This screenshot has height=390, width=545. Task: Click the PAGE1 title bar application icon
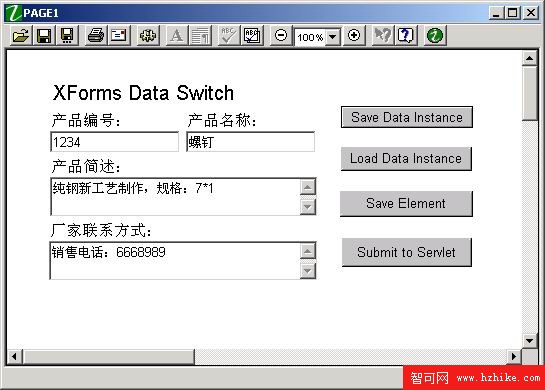pos(14,13)
